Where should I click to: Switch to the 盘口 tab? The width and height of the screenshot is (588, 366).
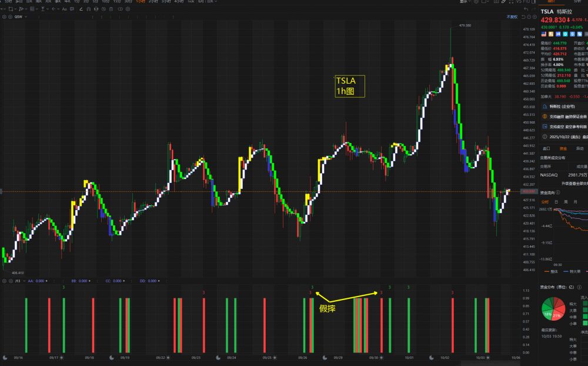(546, 149)
